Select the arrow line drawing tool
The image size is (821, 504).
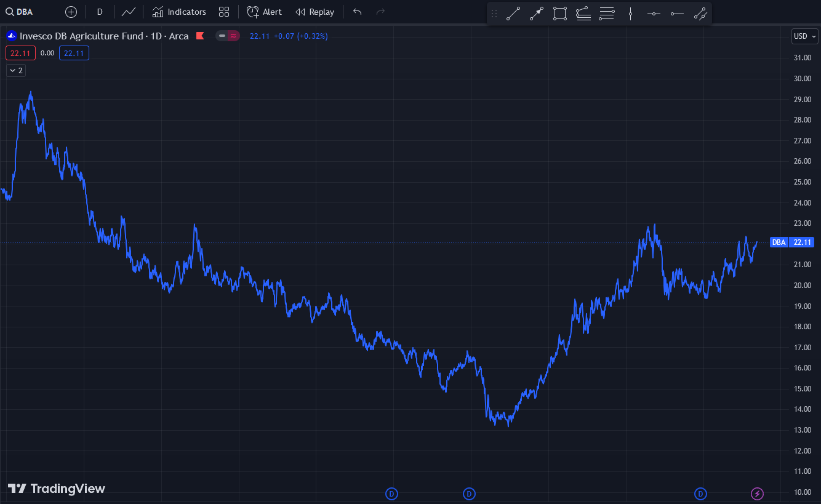pyautogui.click(x=537, y=14)
